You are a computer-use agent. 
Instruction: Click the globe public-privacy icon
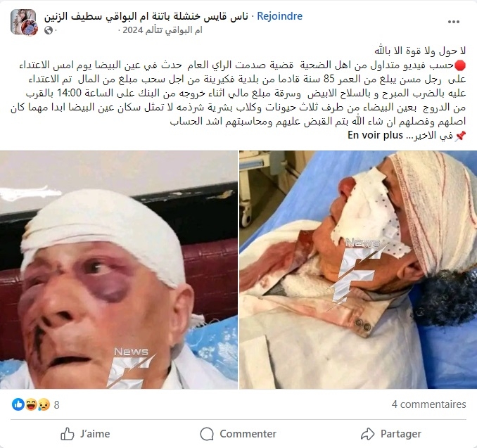(49, 30)
